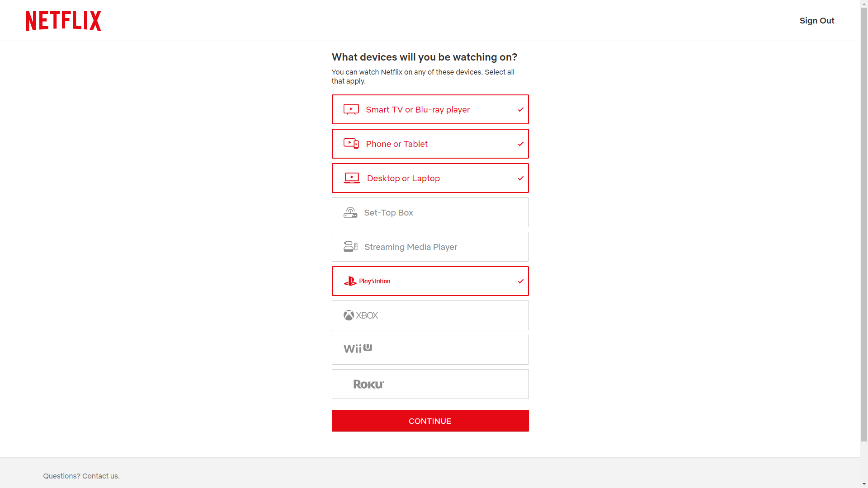Click the Streaming Media Player icon

[350, 247]
